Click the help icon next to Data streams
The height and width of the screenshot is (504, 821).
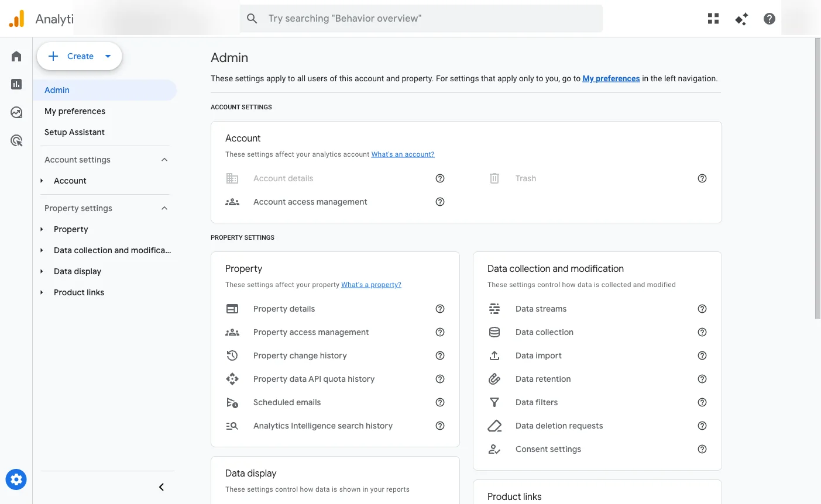tap(702, 309)
